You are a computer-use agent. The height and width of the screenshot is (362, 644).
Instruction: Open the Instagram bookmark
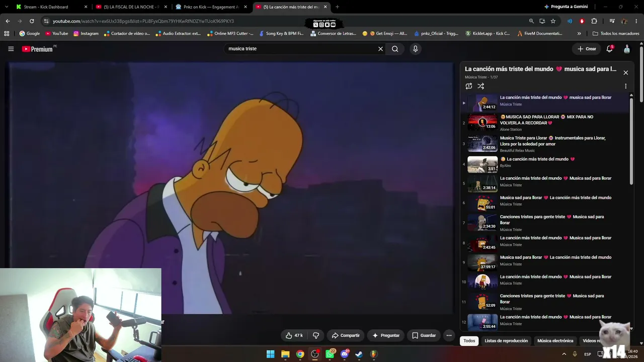(86, 34)
